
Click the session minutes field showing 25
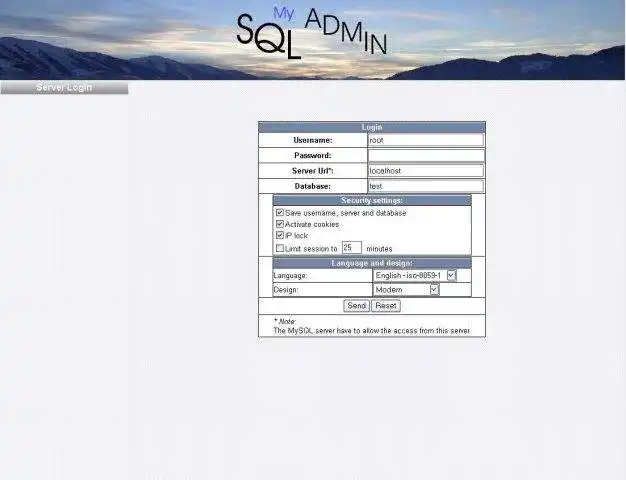pos(352,248)
